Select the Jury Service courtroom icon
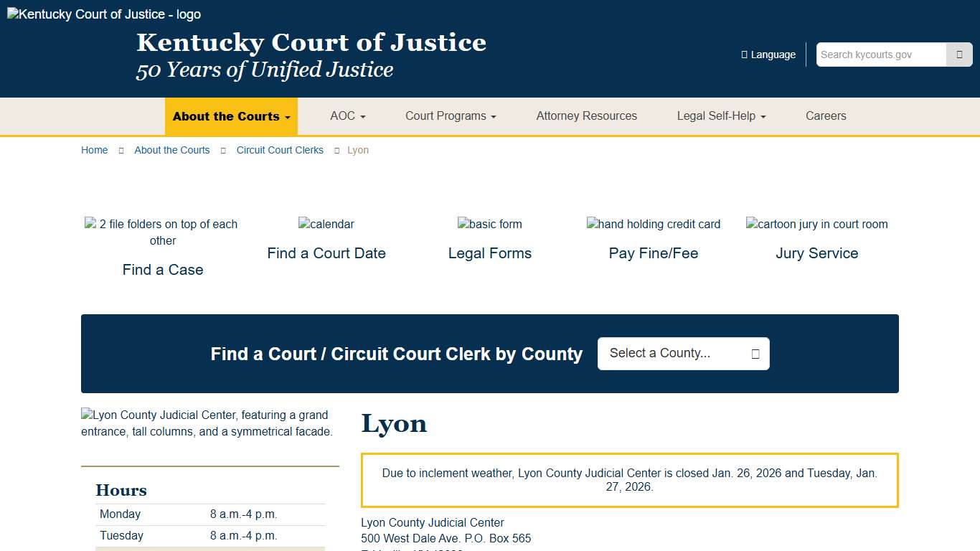 tap(817, 224)
